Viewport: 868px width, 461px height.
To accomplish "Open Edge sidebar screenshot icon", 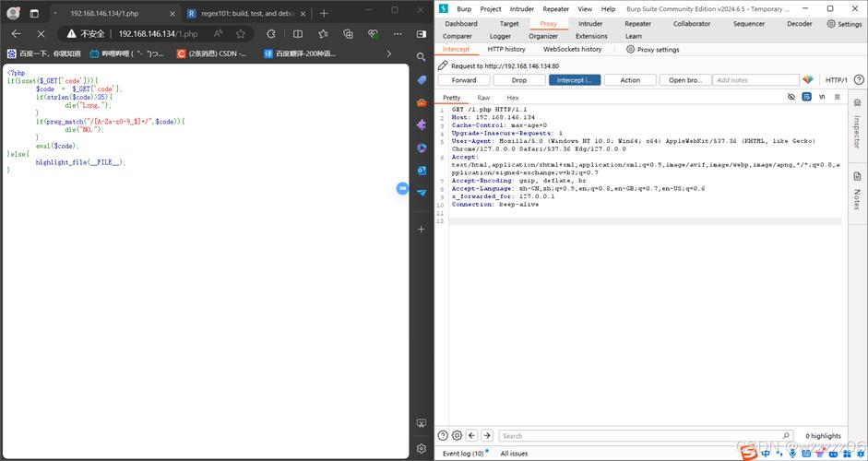I will [x=422, y=423].
